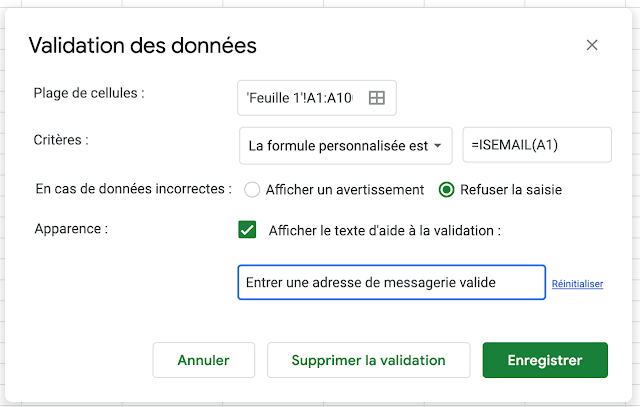The width and height of the screenshot is (640, 407).
Task: Click the Réinitialiser link
Action: tap(577, 284)
